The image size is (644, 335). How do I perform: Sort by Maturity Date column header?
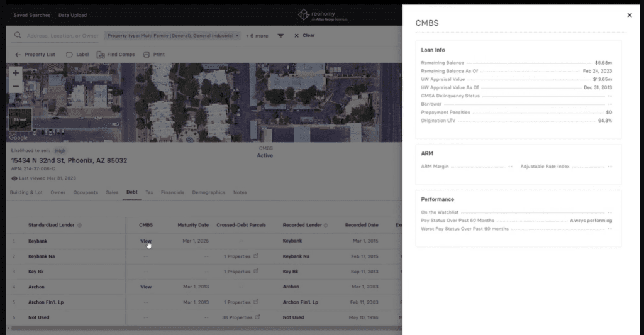click(193, 225)
